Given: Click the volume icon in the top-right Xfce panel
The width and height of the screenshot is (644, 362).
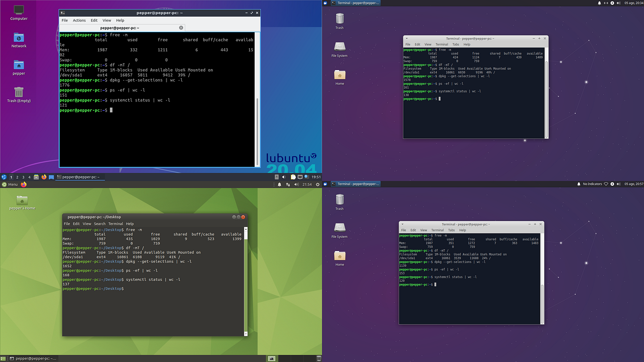Looking at the screenshot, I should pyautogui.click(x=619, y=3).
